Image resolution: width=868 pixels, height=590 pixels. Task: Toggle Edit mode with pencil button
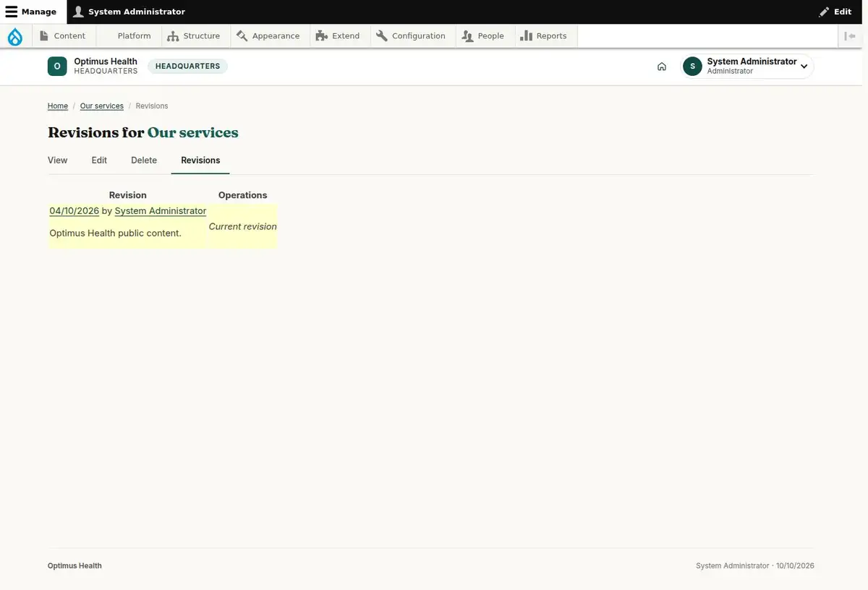[835, 12]
